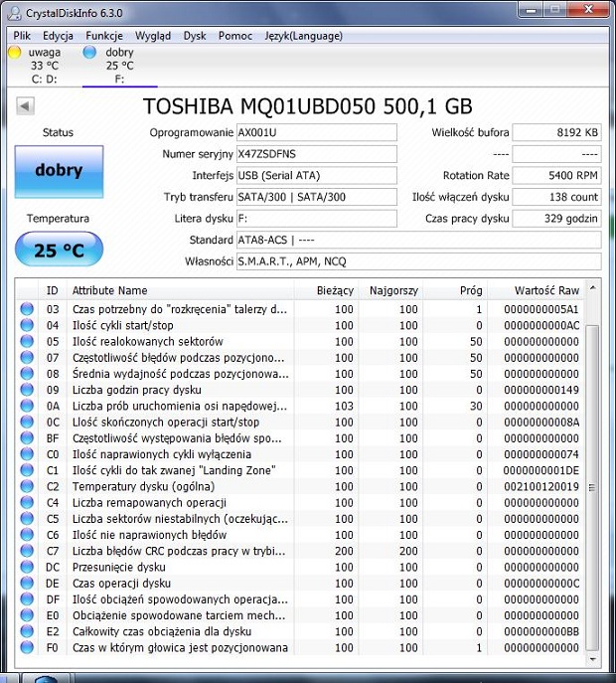This screenshot has height=683, width=616.
Task: Click the status orb of Temperatury dysku row
Action: [x=27, y=486]
